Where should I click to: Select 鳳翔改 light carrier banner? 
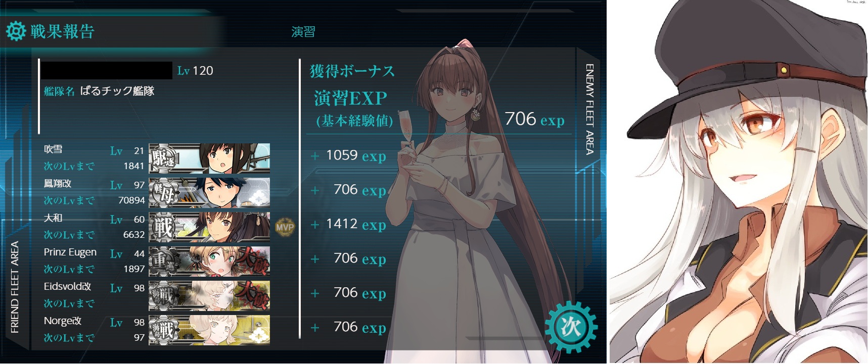[x=209, y=192]
